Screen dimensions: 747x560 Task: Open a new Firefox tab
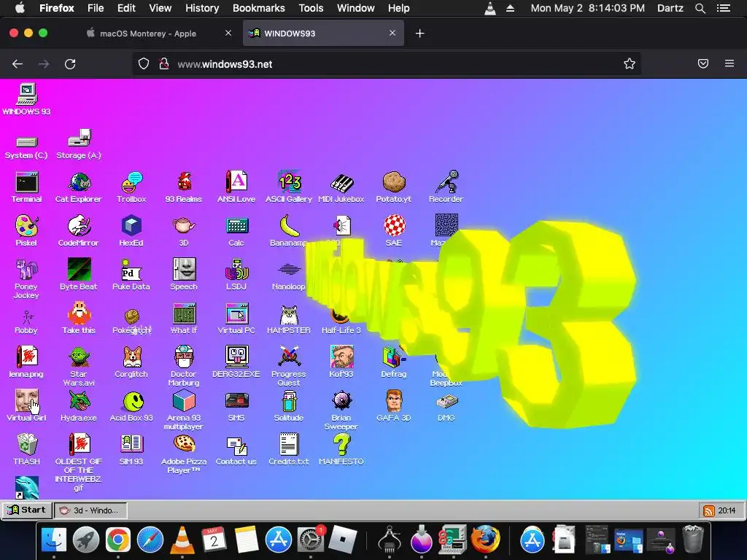[419, 34]
